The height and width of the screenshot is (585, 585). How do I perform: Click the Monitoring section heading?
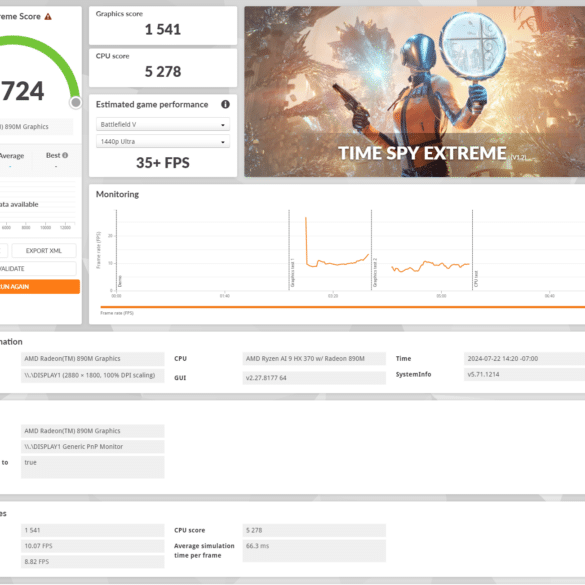[117, 194]
